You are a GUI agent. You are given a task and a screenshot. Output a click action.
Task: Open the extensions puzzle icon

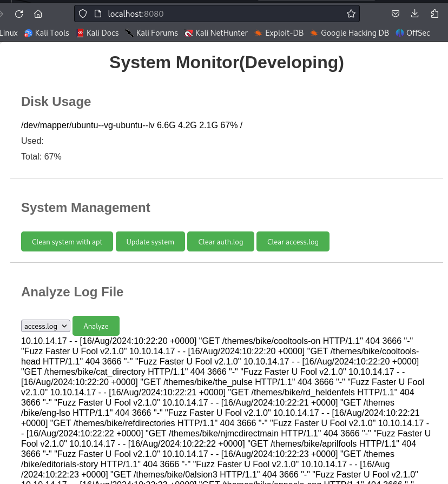[x=435, y=14]
